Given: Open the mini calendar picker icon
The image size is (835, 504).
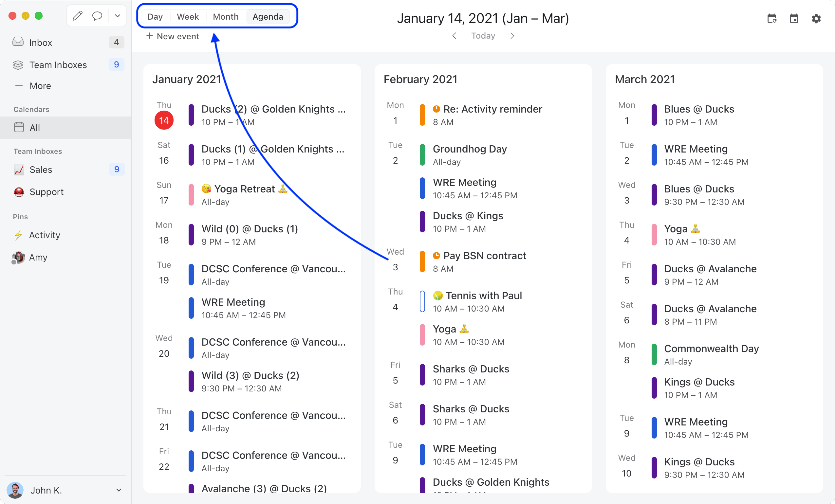Looking at the screenshot, I should point(794,18).
